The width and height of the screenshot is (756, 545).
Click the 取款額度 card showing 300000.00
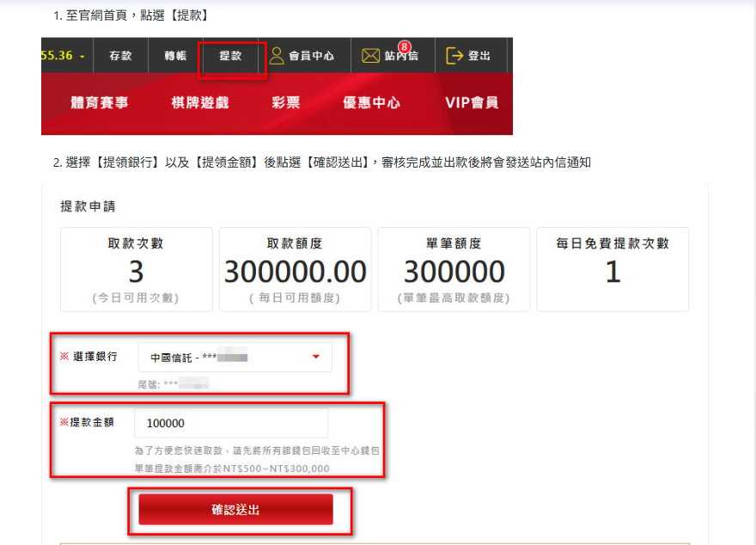pyautogui.click(x=295, y=269)
